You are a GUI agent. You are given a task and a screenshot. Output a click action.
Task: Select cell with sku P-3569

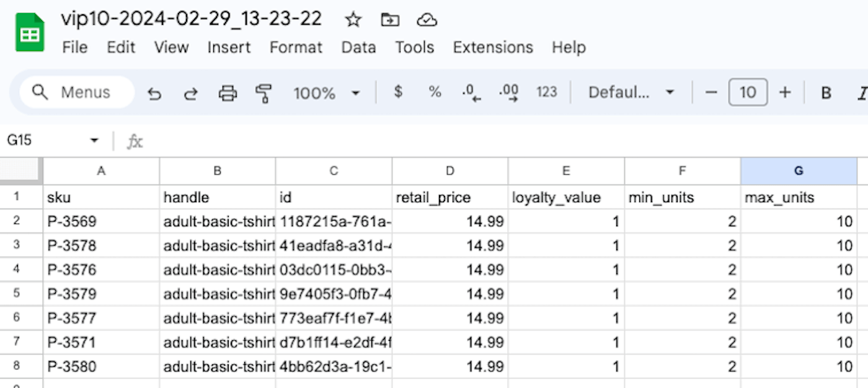(x=101, y=221)
